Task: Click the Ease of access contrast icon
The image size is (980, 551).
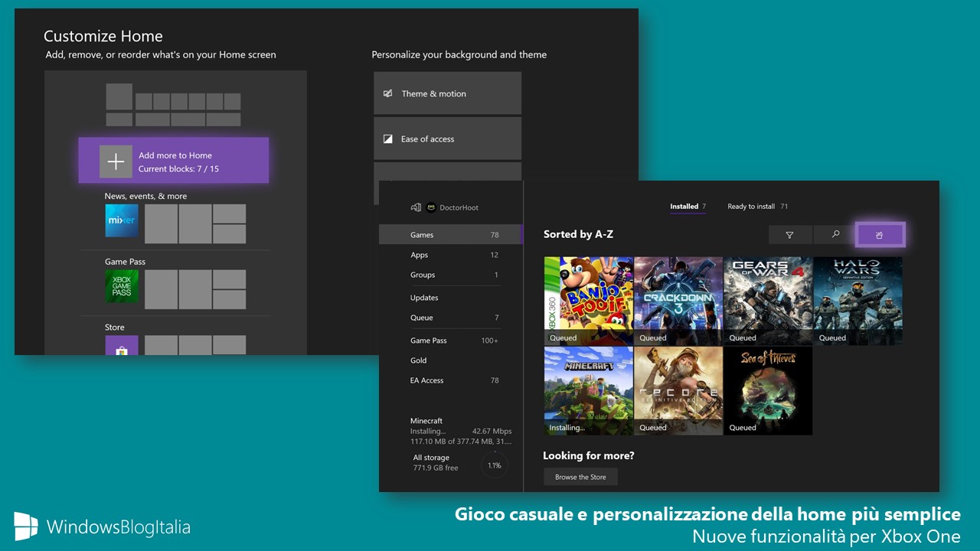Action: tap(387, 139)
